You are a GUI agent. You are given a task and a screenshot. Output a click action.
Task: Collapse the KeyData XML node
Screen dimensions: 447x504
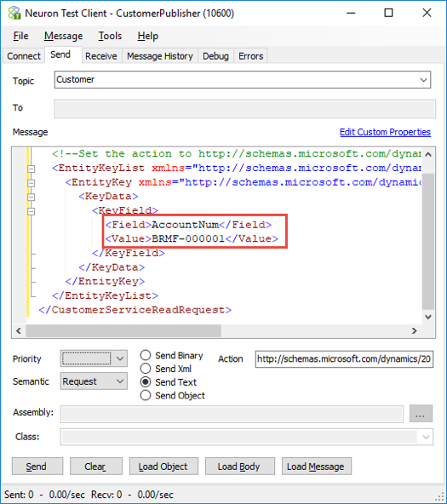(x=32, y=197)
